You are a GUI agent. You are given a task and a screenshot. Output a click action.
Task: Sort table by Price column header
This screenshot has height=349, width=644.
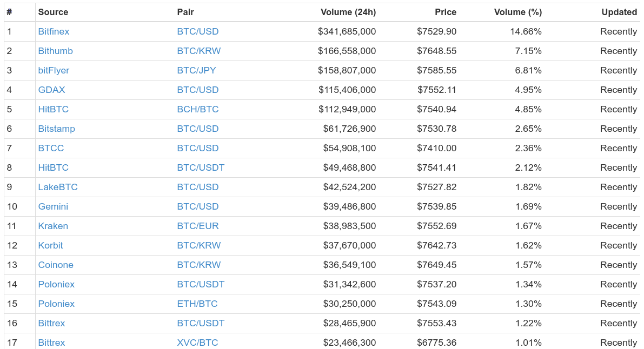445,12
